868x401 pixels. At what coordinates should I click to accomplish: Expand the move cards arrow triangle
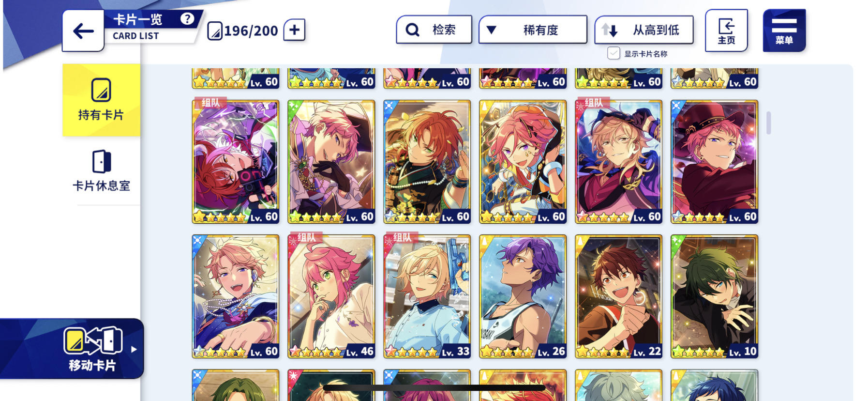tap(134, 349)
